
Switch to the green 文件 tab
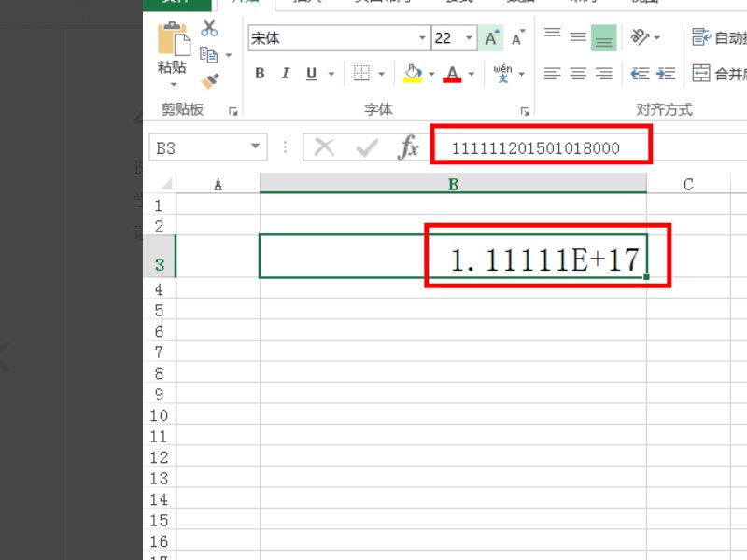[177, 3]
